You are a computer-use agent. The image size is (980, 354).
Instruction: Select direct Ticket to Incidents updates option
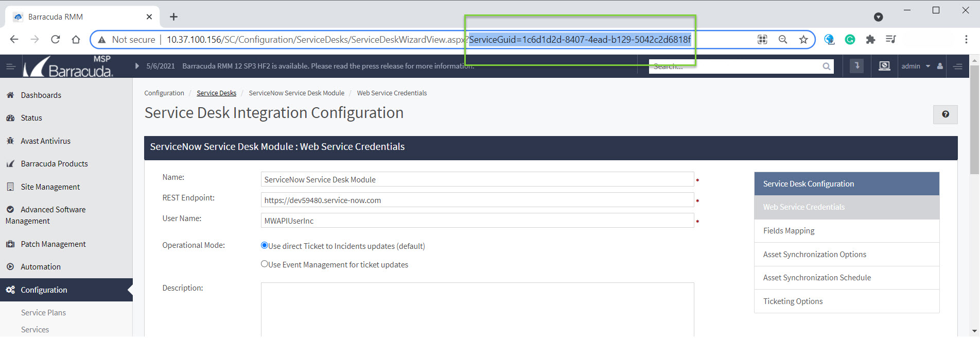pos(265,246)
